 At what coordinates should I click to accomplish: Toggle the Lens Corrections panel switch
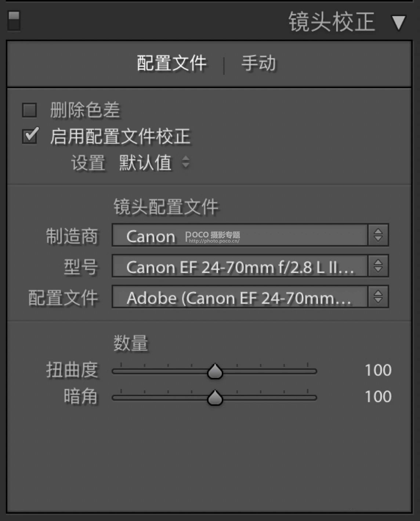point(14,21)
